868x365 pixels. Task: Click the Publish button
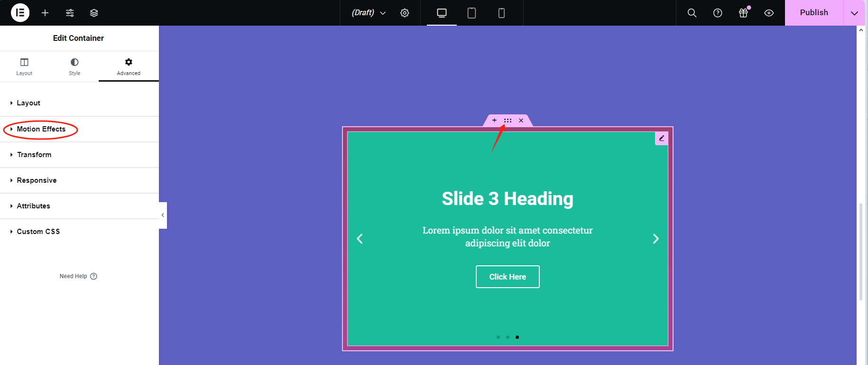point(814,13)
